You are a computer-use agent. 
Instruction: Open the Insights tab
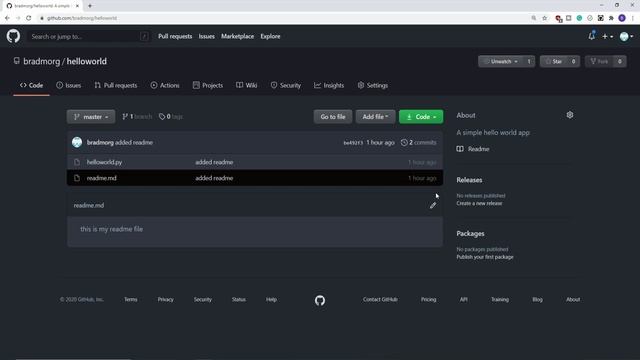coord(329,85)
